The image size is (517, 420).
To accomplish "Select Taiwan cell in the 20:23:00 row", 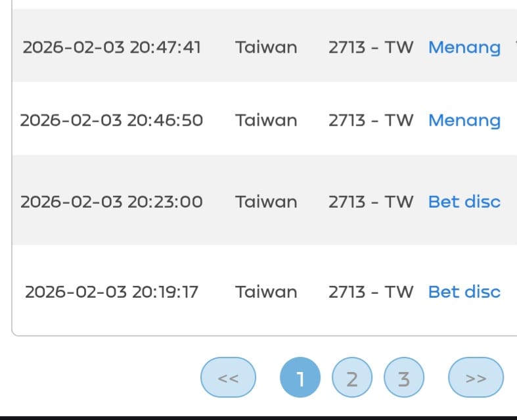I will point(266,202).
